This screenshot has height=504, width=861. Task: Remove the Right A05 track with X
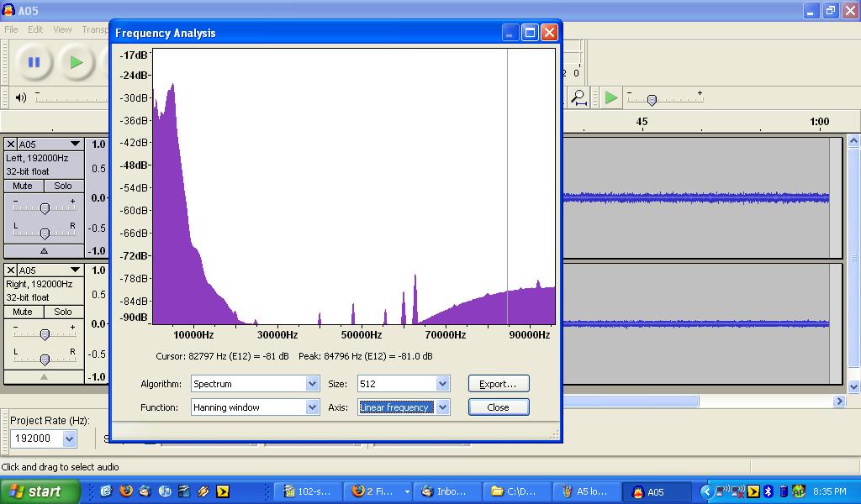(11, 270)
